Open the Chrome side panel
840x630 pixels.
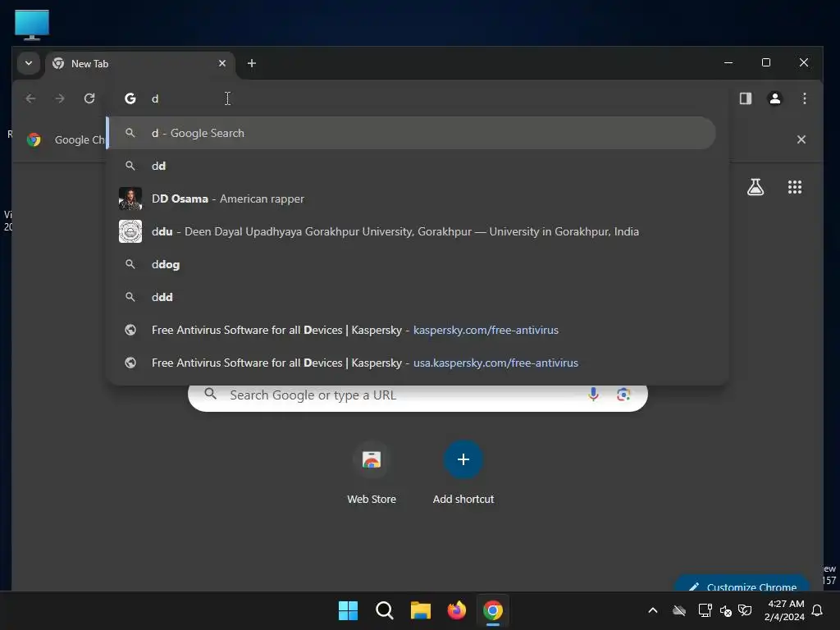click(745, 98)
